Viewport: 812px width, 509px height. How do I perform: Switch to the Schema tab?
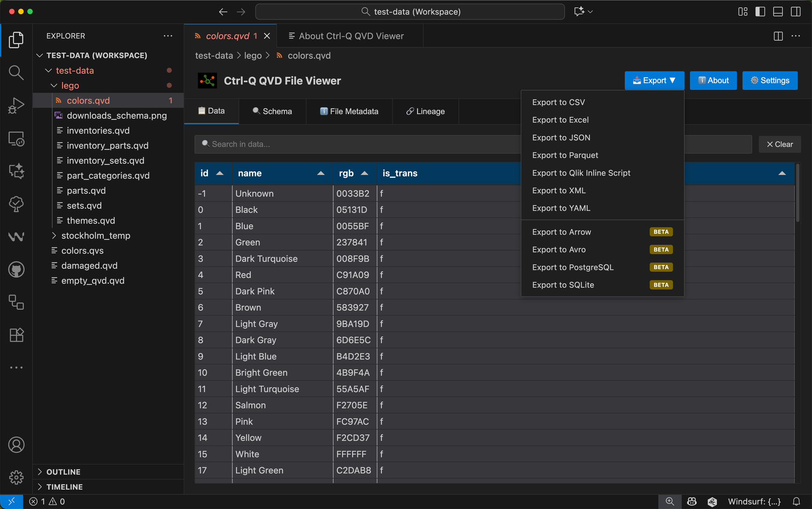[272, 111]
